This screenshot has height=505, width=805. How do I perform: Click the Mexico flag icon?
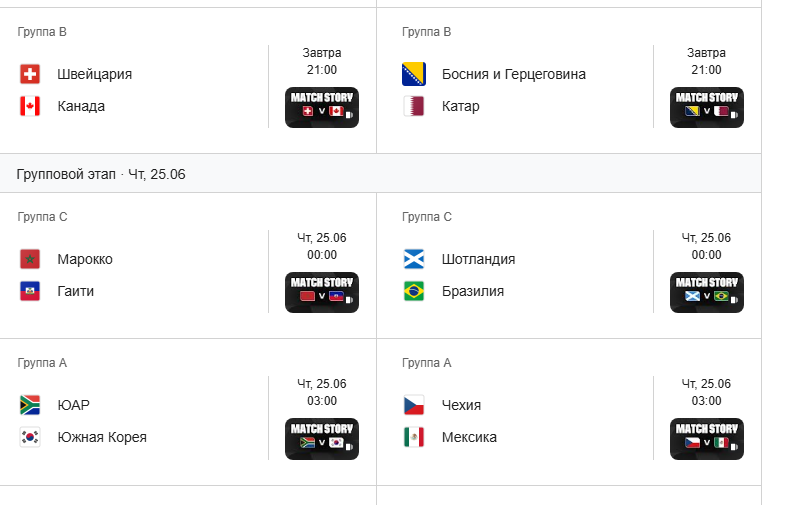414,437
